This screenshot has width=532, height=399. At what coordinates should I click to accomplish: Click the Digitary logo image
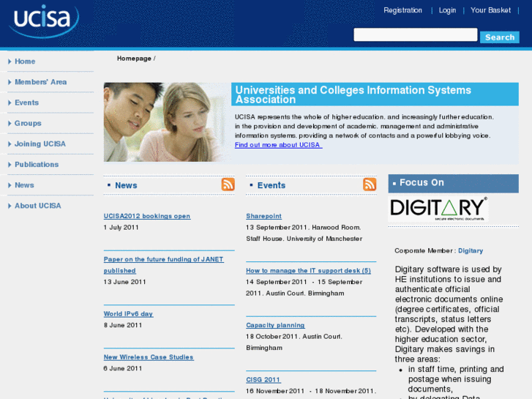click(438, 209)
